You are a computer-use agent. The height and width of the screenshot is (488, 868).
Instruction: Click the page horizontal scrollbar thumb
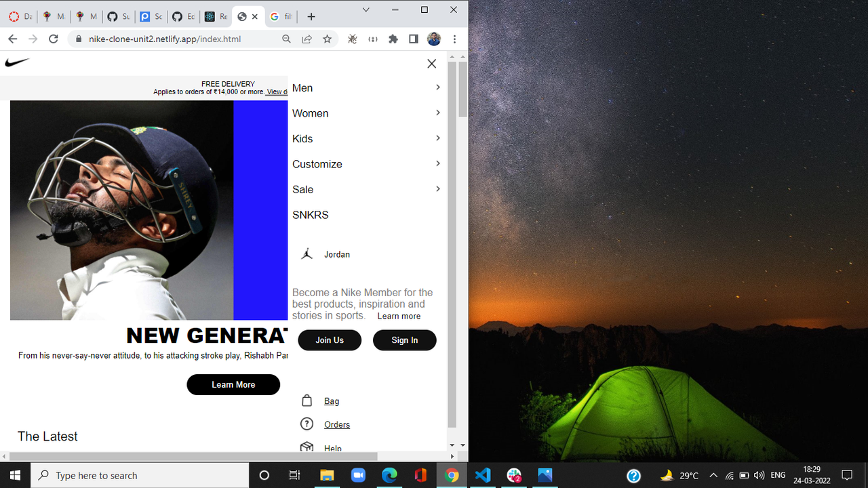click(x=193, y=456)
